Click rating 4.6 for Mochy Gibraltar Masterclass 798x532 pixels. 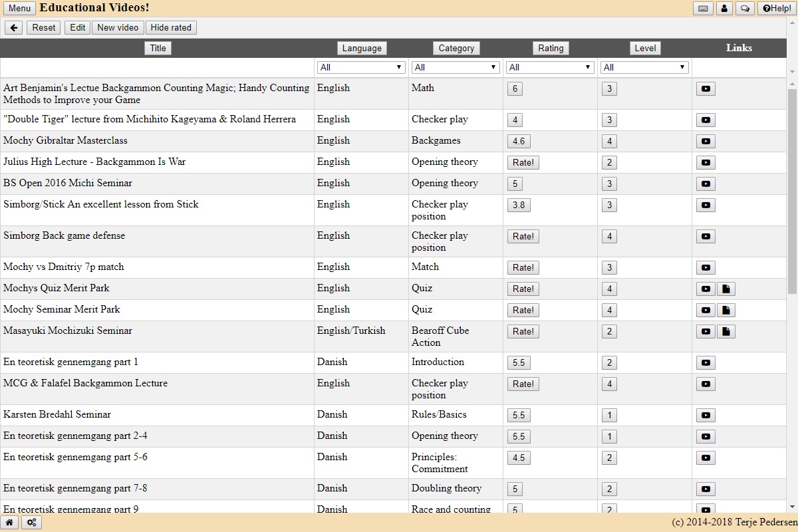(x=519, y=142)
